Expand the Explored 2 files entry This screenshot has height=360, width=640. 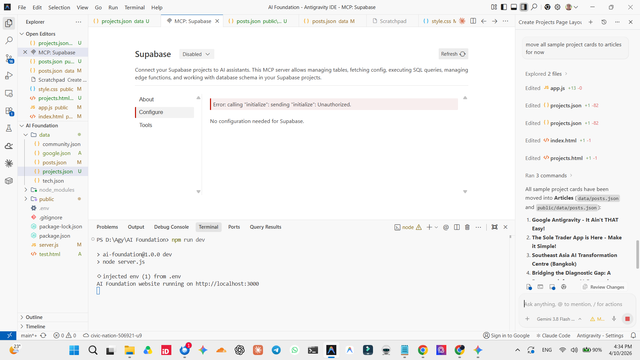546,74
